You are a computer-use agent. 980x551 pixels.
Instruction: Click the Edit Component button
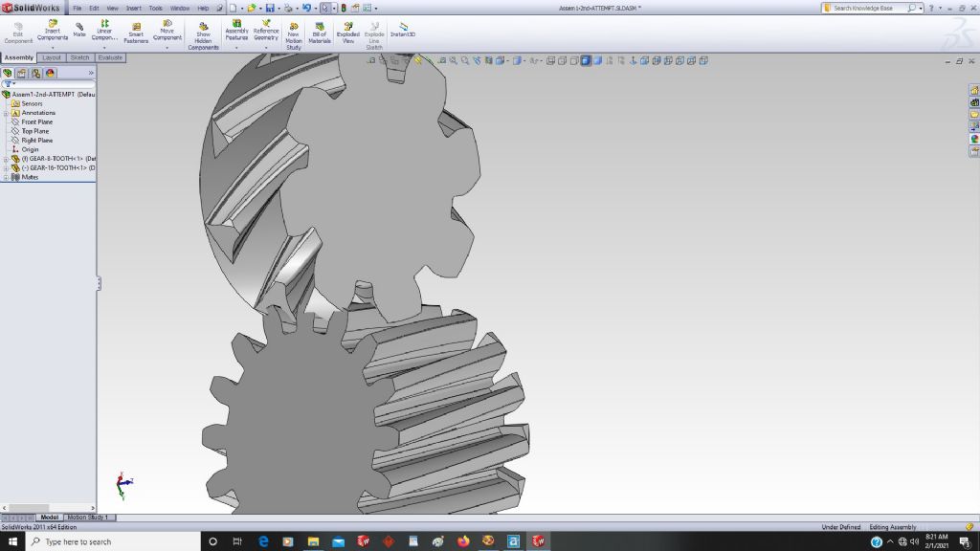[x=18, y=33]
